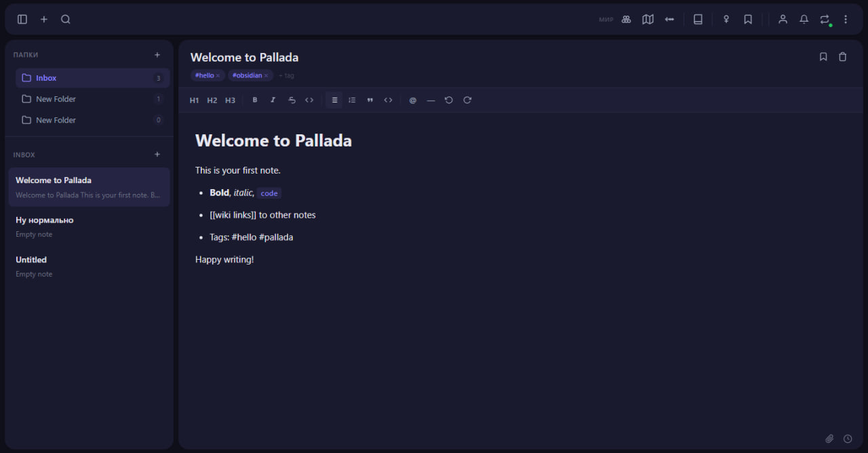Image resolution: width=868 pixels, height=453 pixels.
Task: Remove the #obsidian tag with its x
Action: coord(267,75)
